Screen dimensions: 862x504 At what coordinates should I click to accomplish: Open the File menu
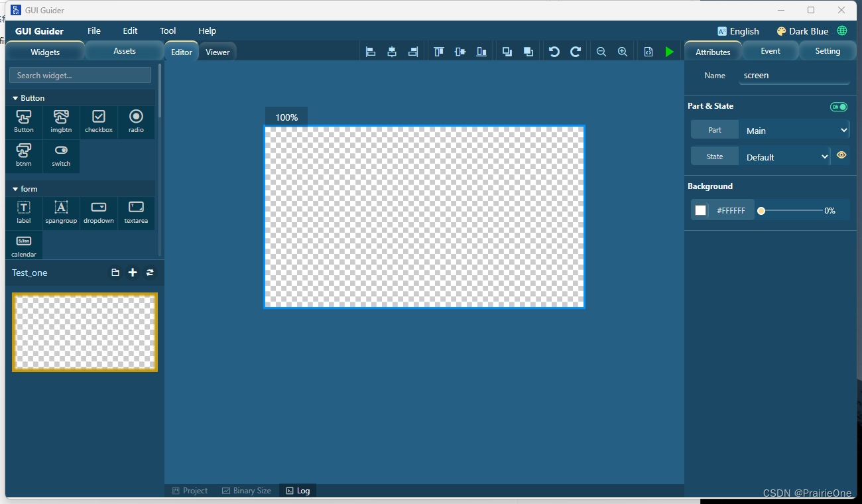pyautogui.click(x=94, y=31)
